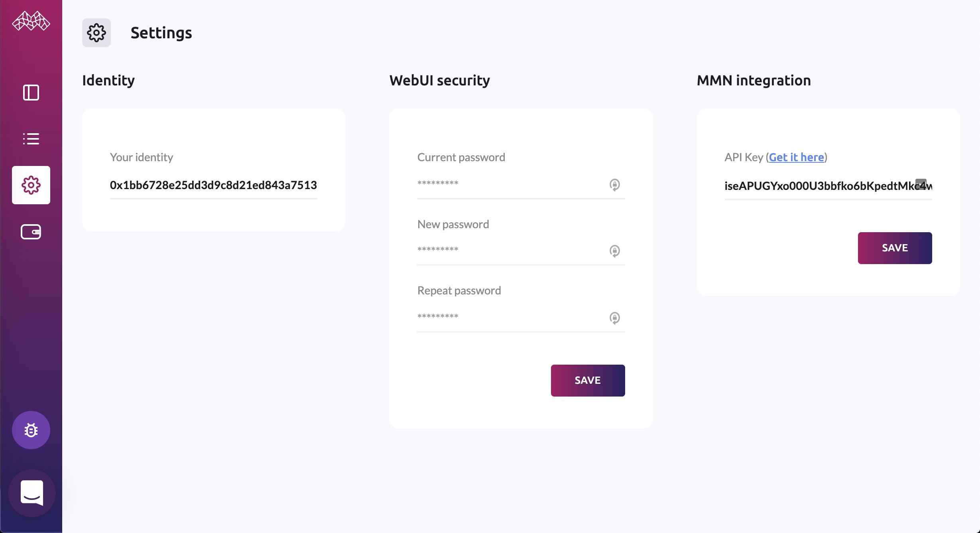Image resolution: width=980 pixels, height=533 pixels.
Task: Open the dashboard panel icon in sidebar
Action: (x=31, y=93)
